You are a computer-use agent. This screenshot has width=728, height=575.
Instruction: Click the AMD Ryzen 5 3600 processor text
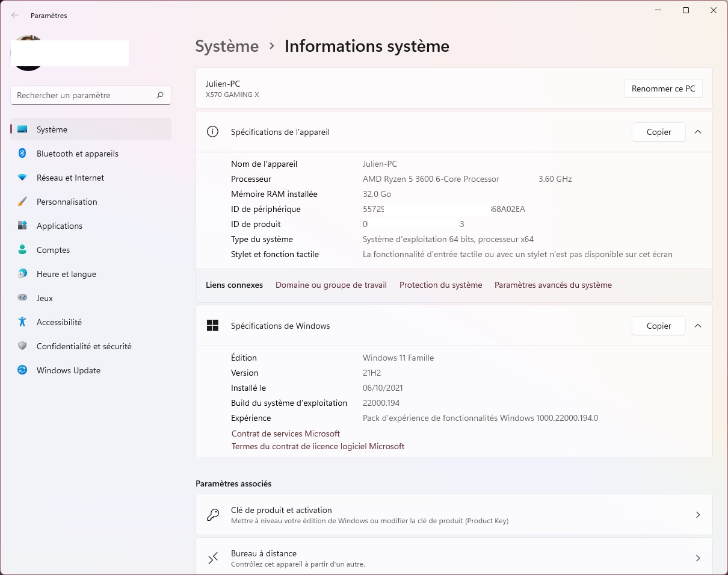(x=431, y=179)
